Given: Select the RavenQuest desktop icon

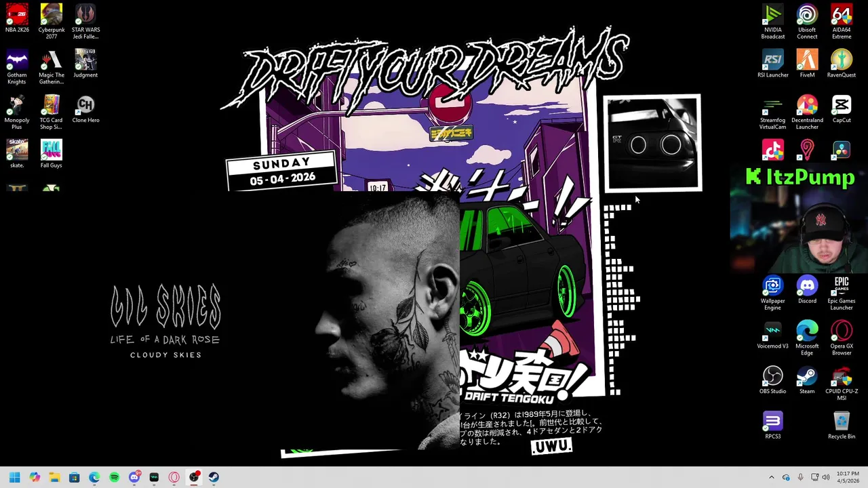Looking at the screenshot, I should [x=842, y=63].
